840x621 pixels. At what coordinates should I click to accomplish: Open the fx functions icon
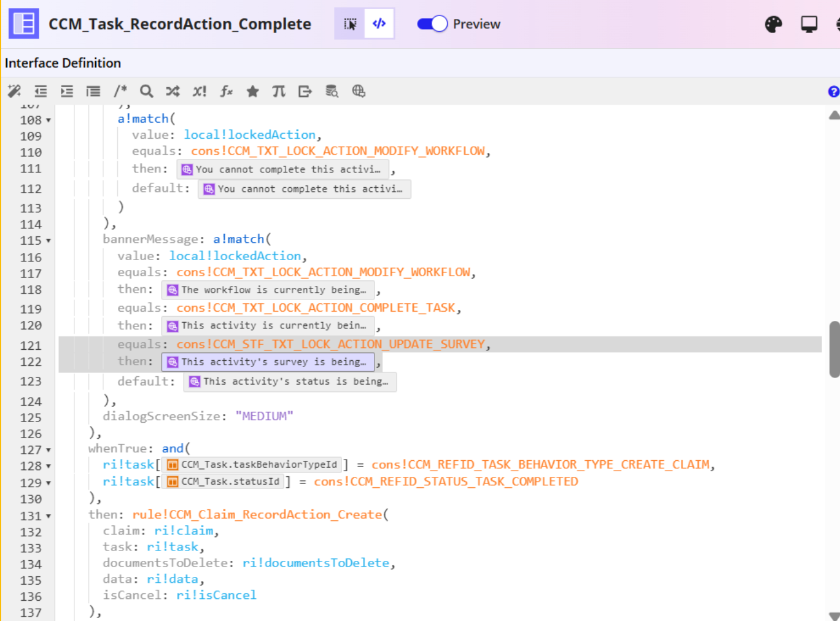coord(226,91)
